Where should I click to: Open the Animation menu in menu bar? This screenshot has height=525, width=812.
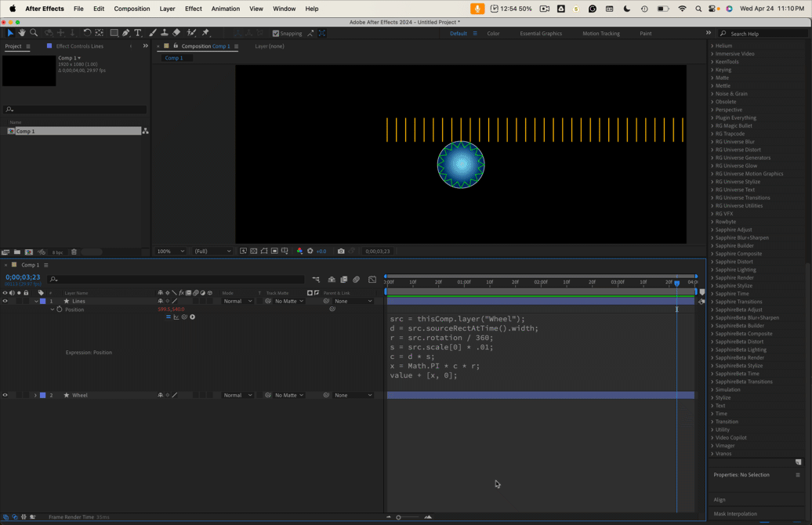(x=225, y=9)
